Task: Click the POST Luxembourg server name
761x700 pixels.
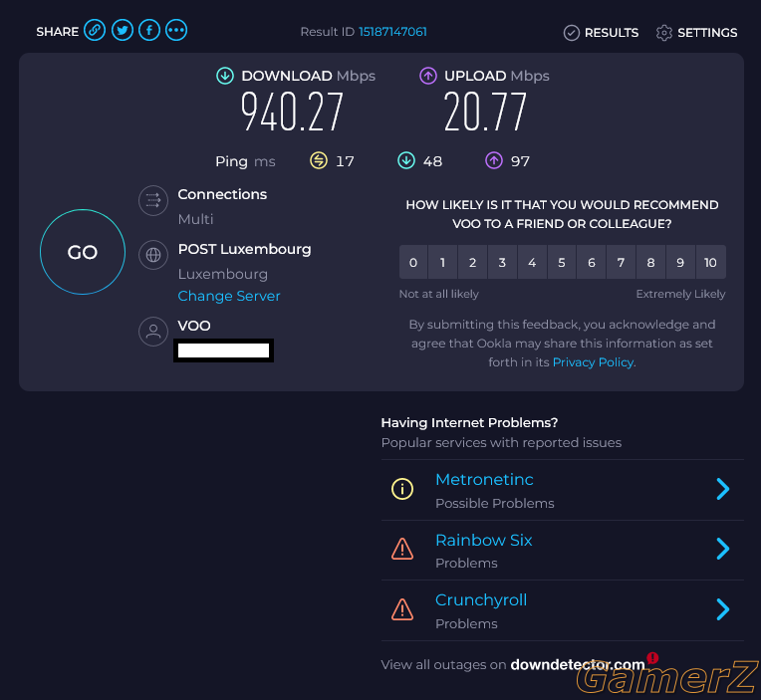Action: 245,249
